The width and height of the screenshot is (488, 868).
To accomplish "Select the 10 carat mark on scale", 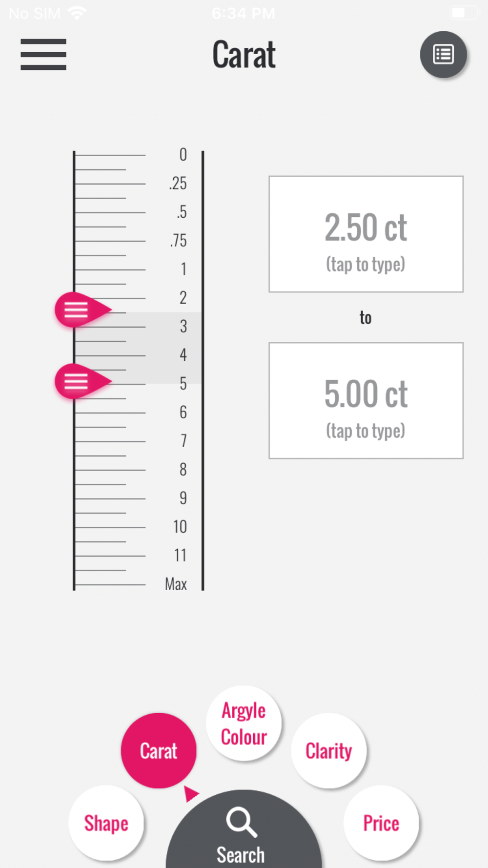I will [x=180, y=527].
